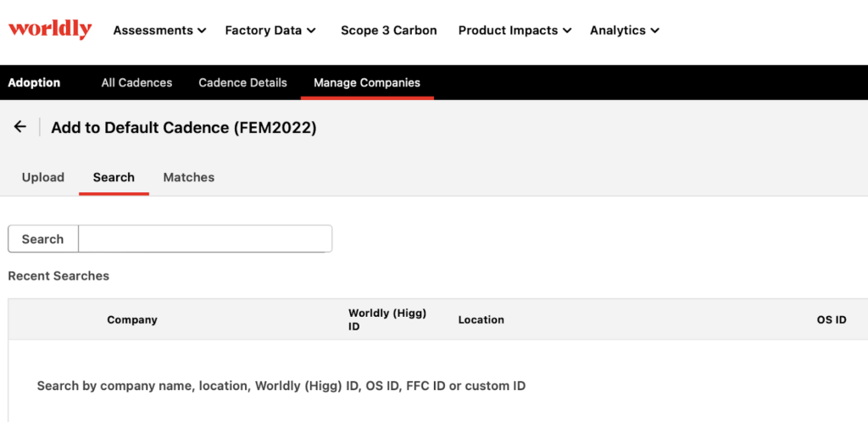Image resolution: width=868 pixels, height=422 pixels.
Task: Open Scope 3 Carbon page
Action: tap(388, 31)
